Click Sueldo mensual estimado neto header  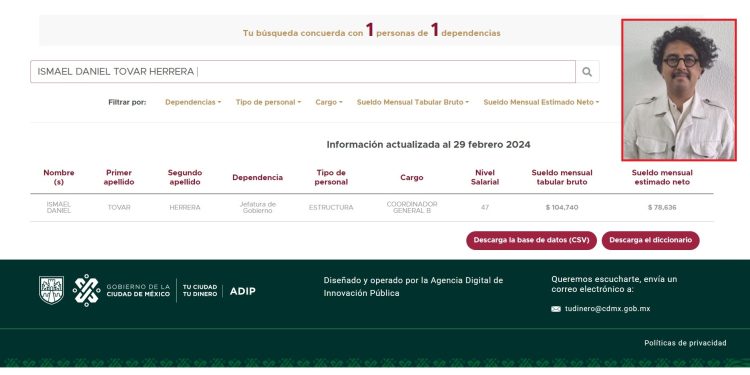(662, 177)
